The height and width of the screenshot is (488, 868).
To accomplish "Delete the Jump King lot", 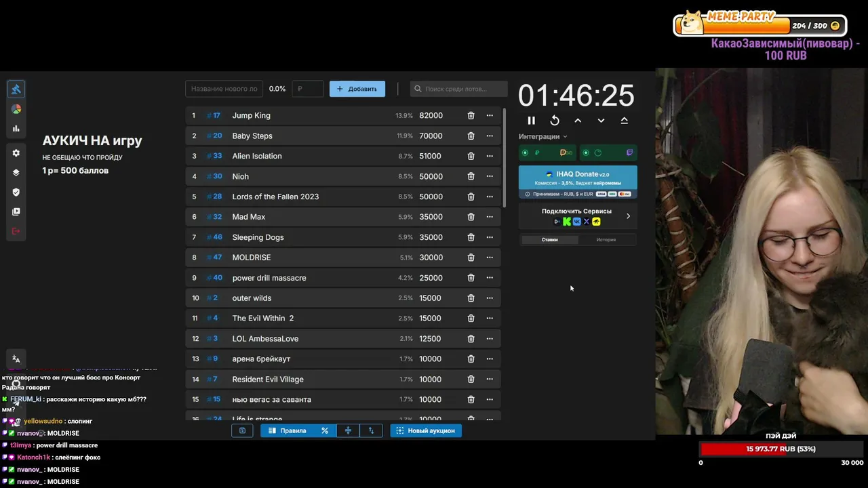I will pyautogui.click(x=471, y=115).
